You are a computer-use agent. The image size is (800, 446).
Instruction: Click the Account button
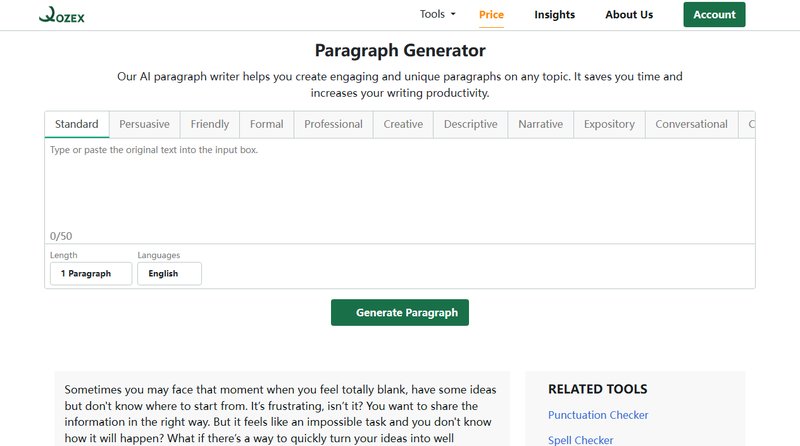(x=714, y=15)
